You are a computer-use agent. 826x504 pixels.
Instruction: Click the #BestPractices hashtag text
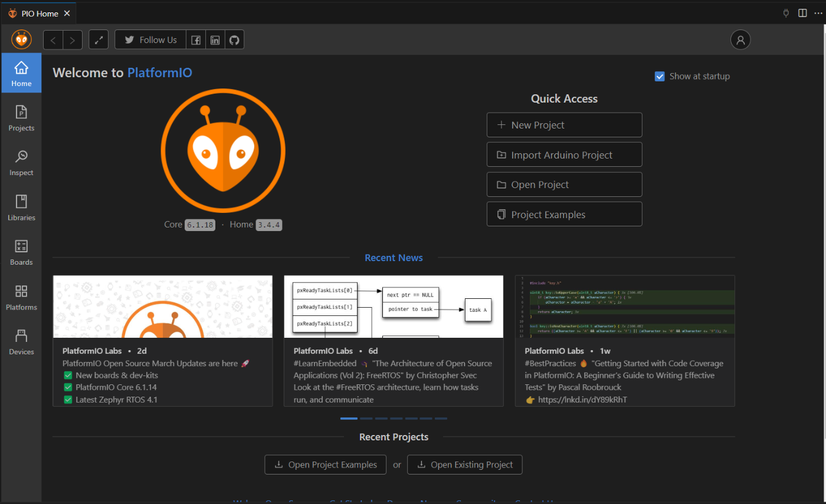click(551, 363)
